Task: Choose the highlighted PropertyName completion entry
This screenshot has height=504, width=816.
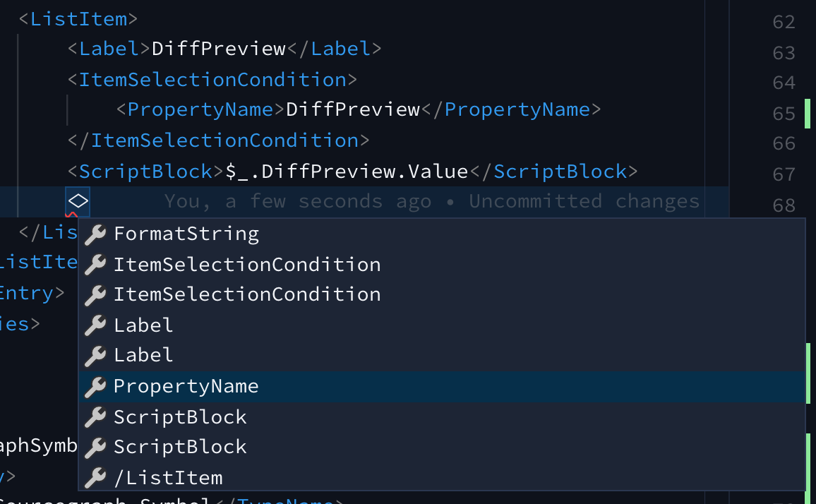Action: (186, 386)
